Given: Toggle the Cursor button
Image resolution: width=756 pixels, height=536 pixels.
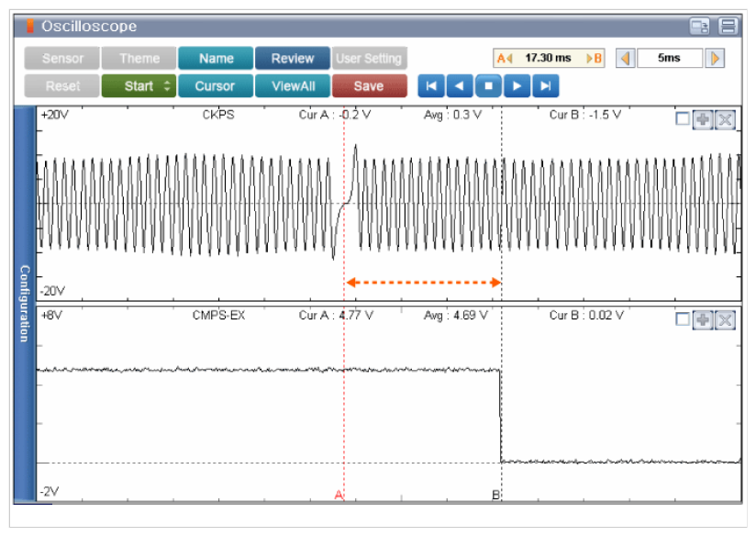Looking at the screenshot, I should [216, 86].
